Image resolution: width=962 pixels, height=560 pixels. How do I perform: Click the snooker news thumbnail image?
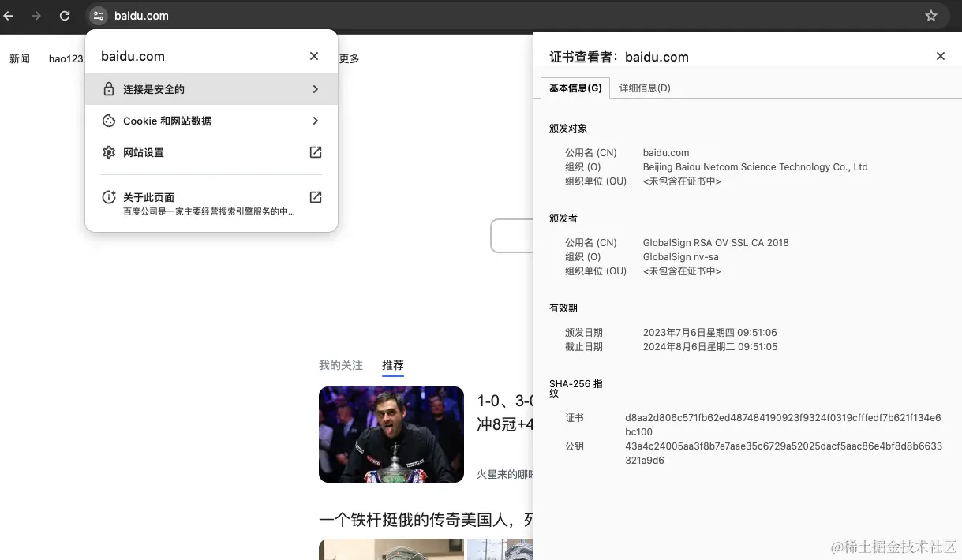391,435
